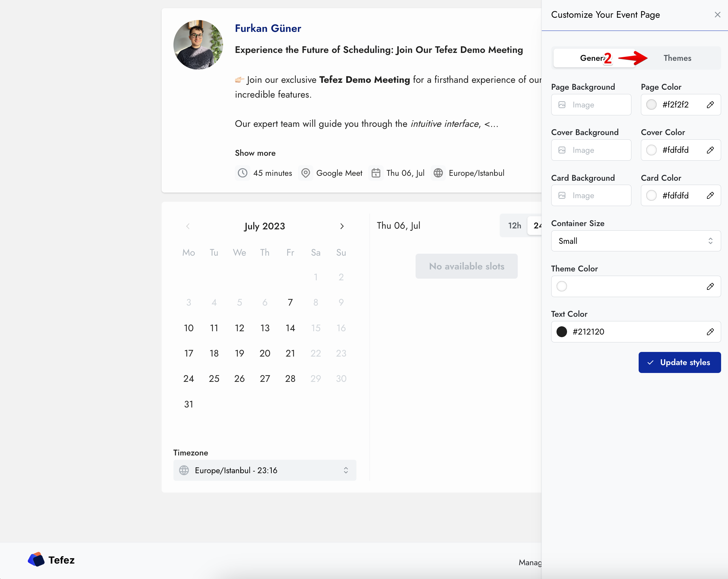This screenshot has height=579, width=728.
Task: Click the clock icon beside 45 minutes
Action: click(242, 173)
